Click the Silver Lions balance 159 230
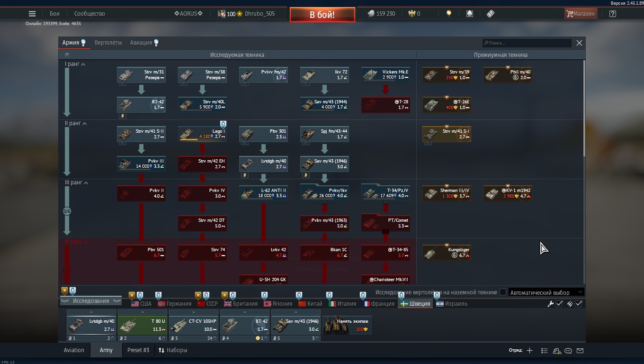The image size is (644, 364). tap(382, 14)
